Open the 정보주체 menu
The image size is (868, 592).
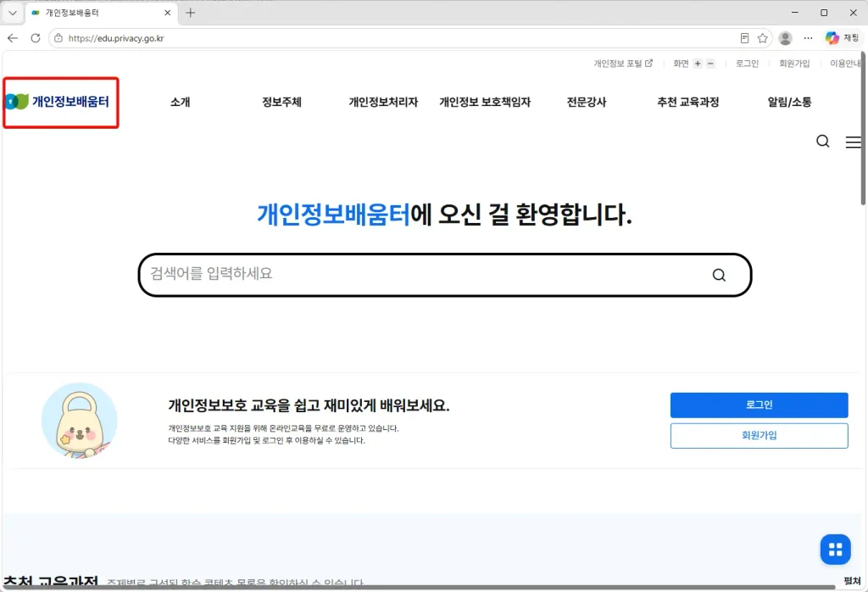click(x=281, y=102)
